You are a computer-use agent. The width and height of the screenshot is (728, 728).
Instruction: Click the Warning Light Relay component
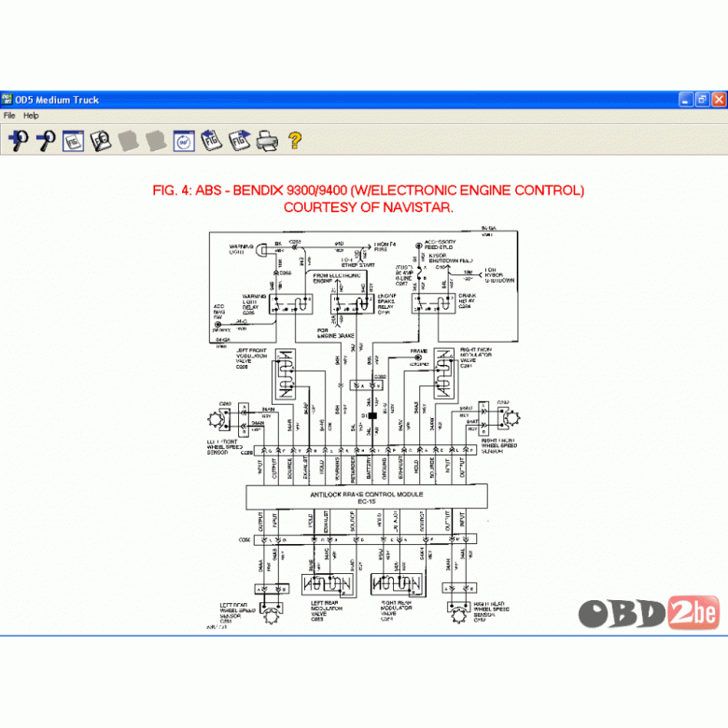click(x=290, y=303)
